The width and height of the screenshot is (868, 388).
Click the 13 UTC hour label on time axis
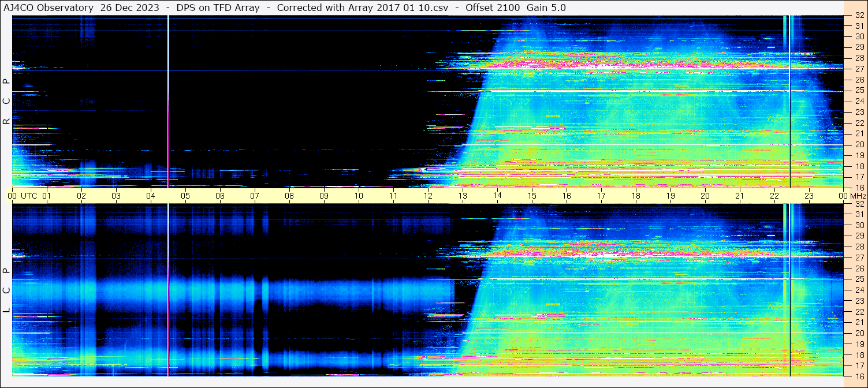tap(463, 196)
